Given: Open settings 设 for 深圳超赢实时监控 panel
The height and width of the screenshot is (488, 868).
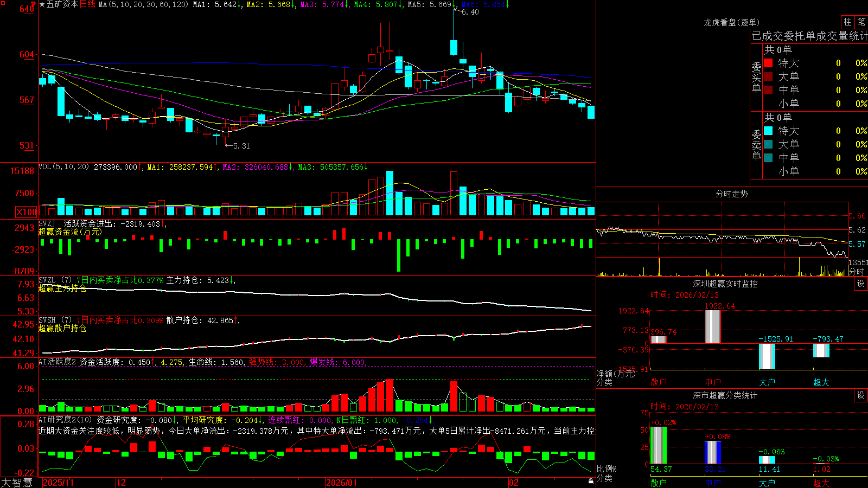Looking at the screenshot, I should pos(861,284).
